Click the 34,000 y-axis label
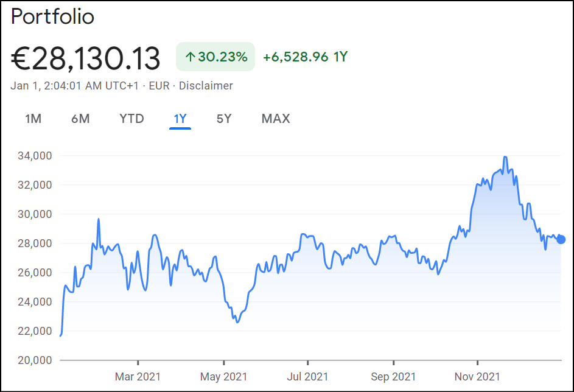 pos(35,156)
